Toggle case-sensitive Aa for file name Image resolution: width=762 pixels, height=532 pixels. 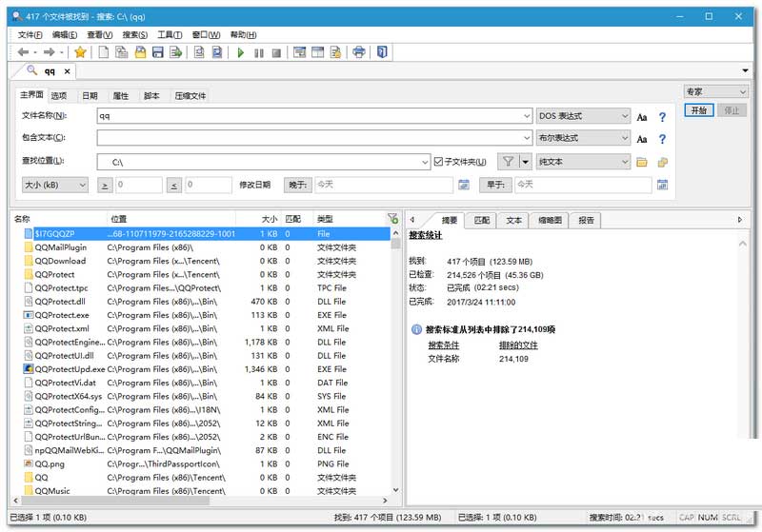click(x=642, y=117)
